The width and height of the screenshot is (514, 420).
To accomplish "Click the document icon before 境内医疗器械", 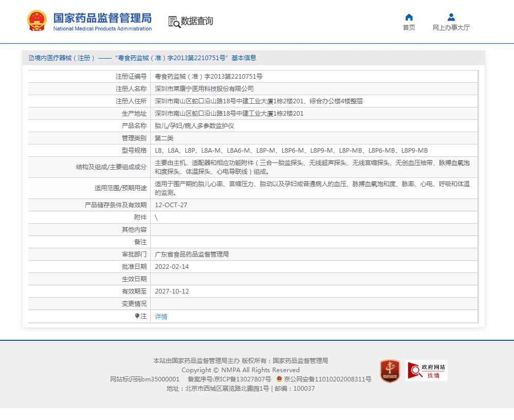I will [x=31, y=58].
